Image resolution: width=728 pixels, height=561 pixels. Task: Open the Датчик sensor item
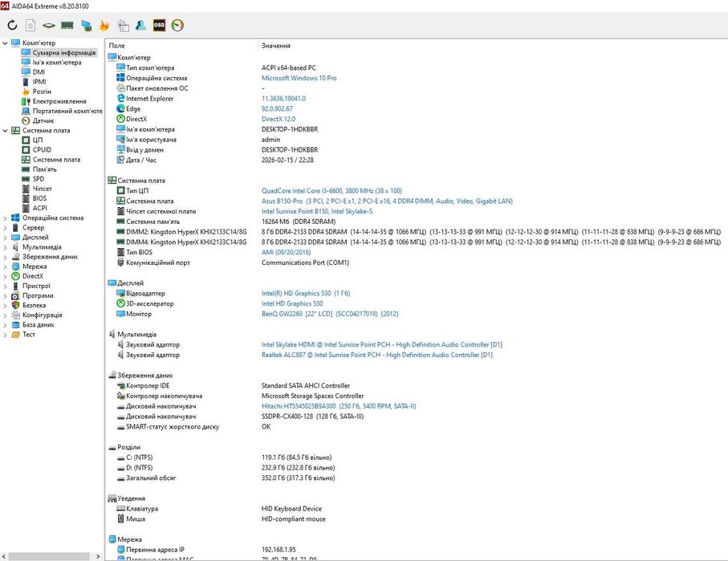pyautogui.click(x=43, y=120)
